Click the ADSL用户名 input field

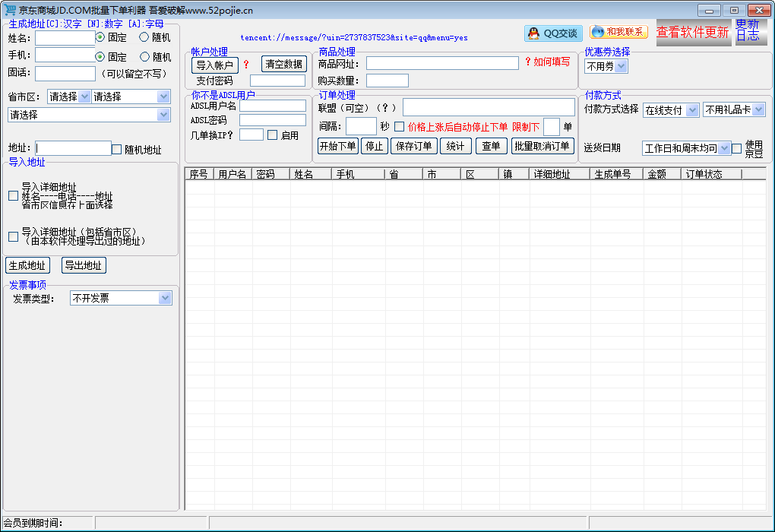pyautogui.click(x=273, y=106)
